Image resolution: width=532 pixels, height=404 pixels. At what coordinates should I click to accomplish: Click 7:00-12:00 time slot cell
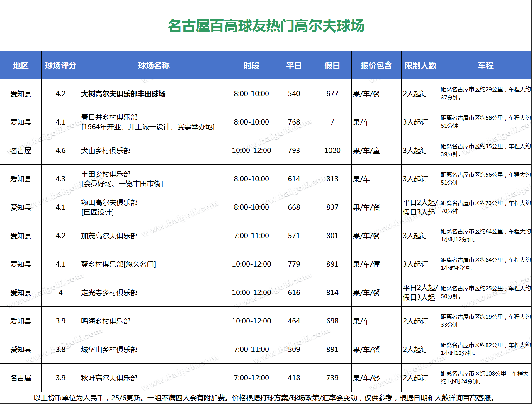(x=251, y=378)
